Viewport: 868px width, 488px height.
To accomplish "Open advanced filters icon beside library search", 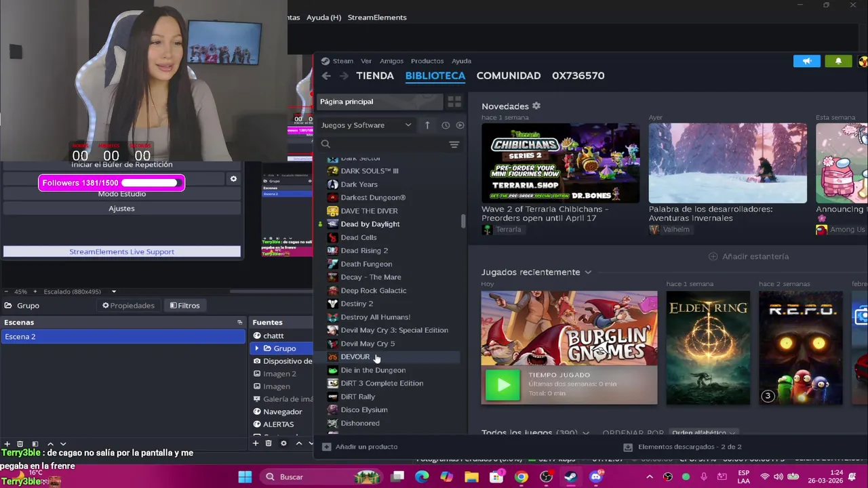I will click(454, 144).
